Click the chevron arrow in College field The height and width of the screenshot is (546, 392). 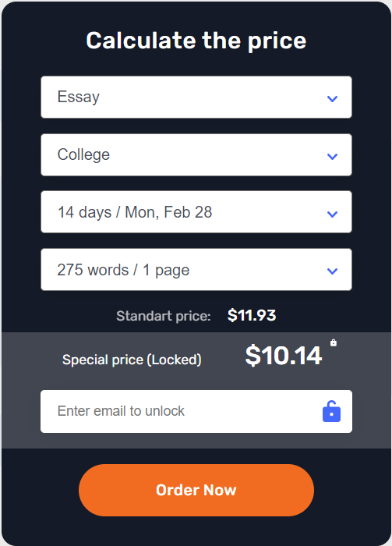pos(333,156)
